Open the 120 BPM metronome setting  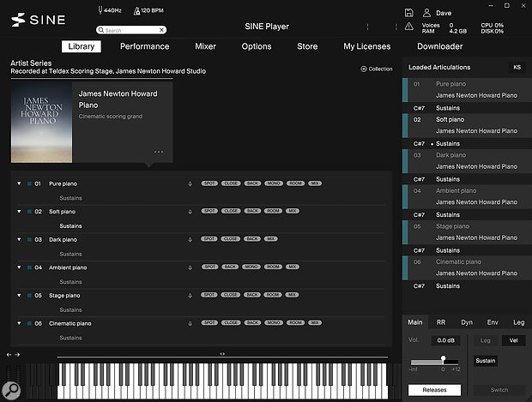coord(148,10)
